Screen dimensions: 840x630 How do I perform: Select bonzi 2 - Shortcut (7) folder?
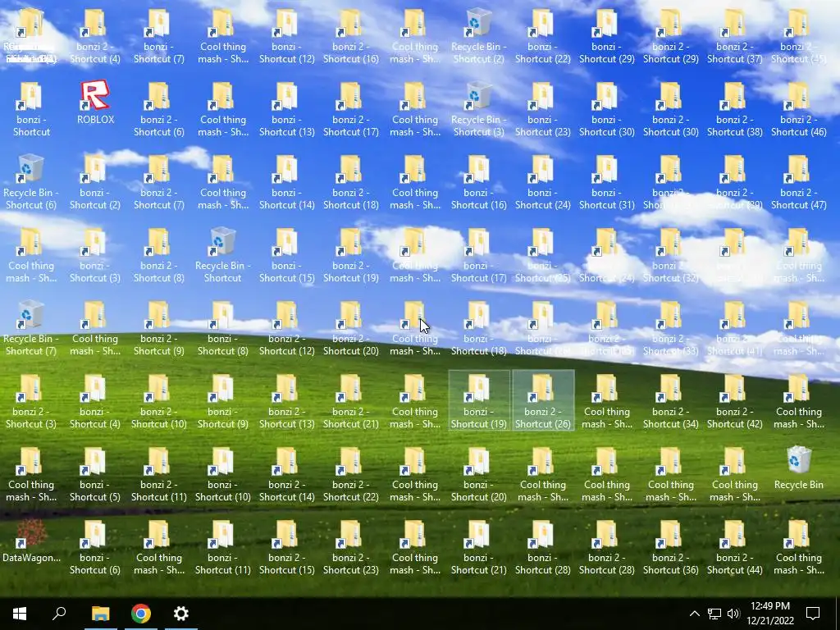(159, 181)
